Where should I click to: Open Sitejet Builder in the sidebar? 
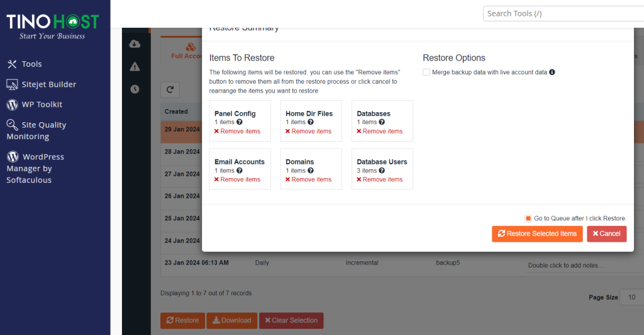click(x=49, y=84)
